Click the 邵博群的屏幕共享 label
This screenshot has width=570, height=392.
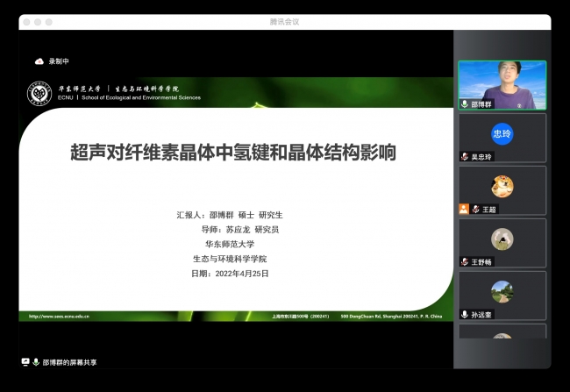point(70,361)
